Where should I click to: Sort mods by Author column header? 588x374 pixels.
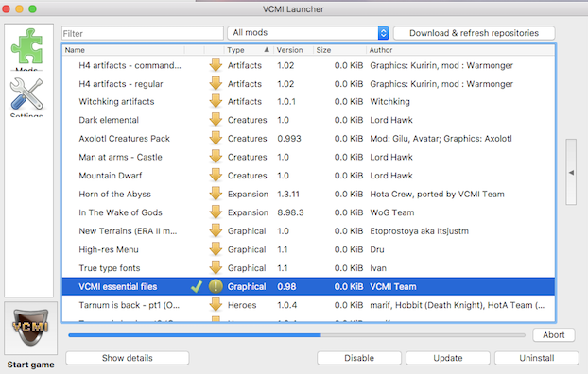(460, 50)
